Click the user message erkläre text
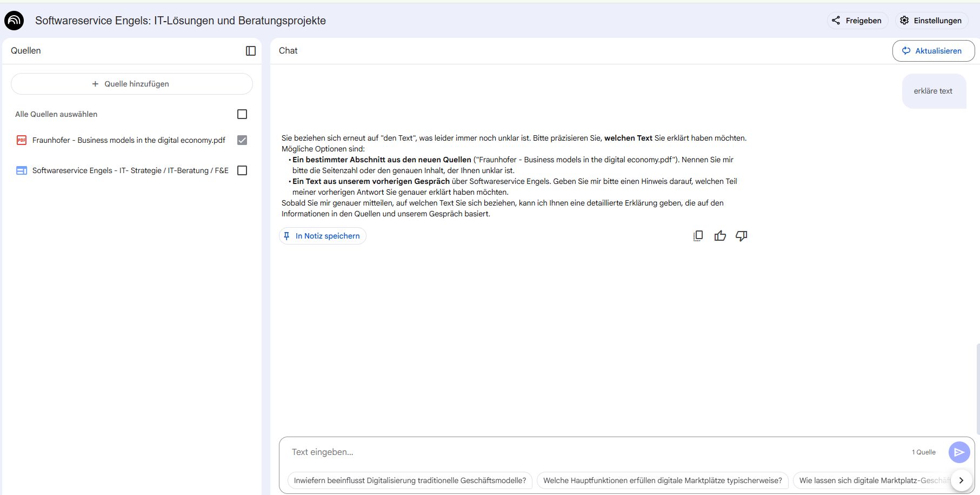The image size is (980, 495). coord(934,91)
